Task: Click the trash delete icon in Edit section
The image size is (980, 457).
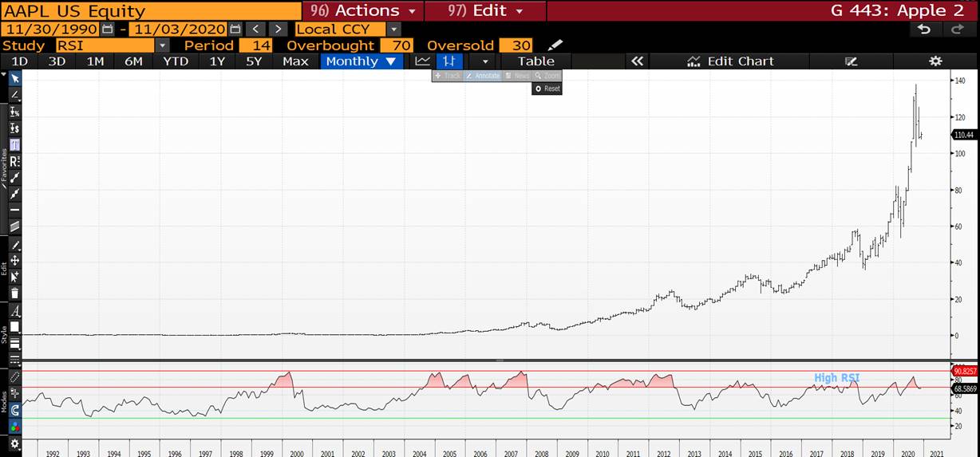Action: pyautogui.click(x=14, y=293)
